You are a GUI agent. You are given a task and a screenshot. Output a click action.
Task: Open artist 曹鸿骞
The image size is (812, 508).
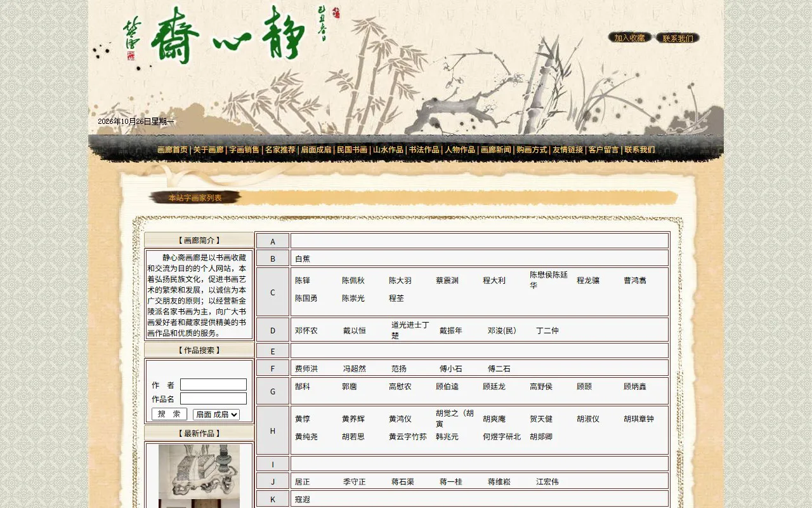635,281
